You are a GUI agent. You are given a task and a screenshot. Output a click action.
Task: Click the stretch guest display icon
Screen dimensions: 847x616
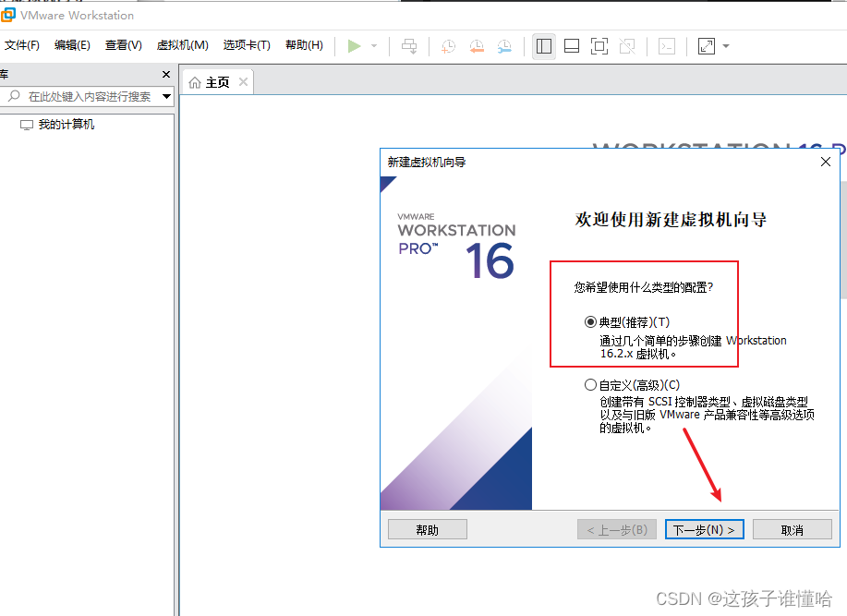click(x=707, y=46)
